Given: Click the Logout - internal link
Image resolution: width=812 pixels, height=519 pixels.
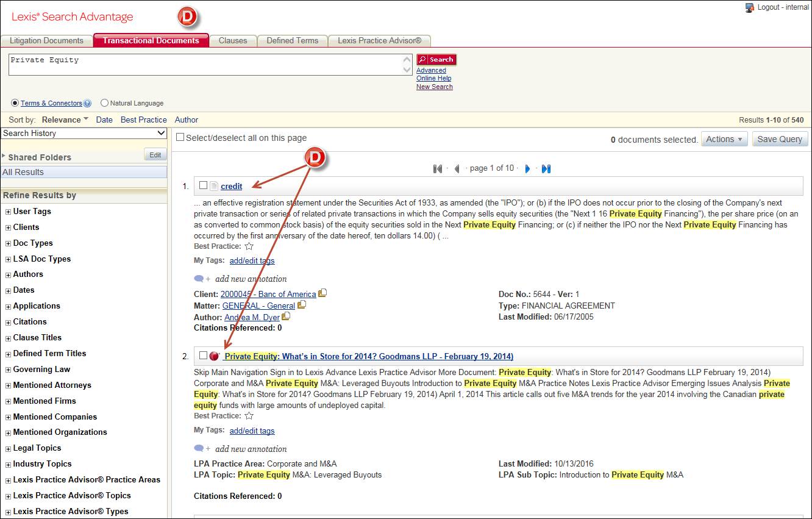Looking at the screenshot, I should pyautogui.click(x=783, y=7).
